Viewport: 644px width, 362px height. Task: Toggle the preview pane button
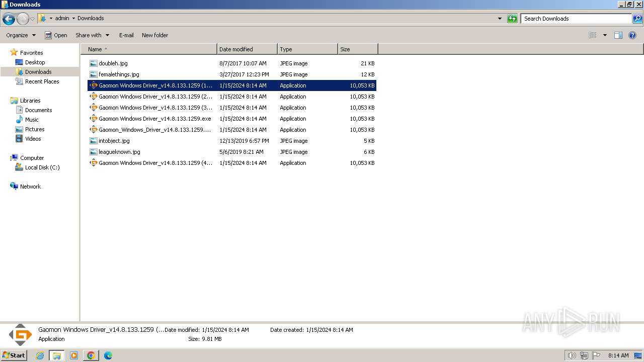[618, 35]
